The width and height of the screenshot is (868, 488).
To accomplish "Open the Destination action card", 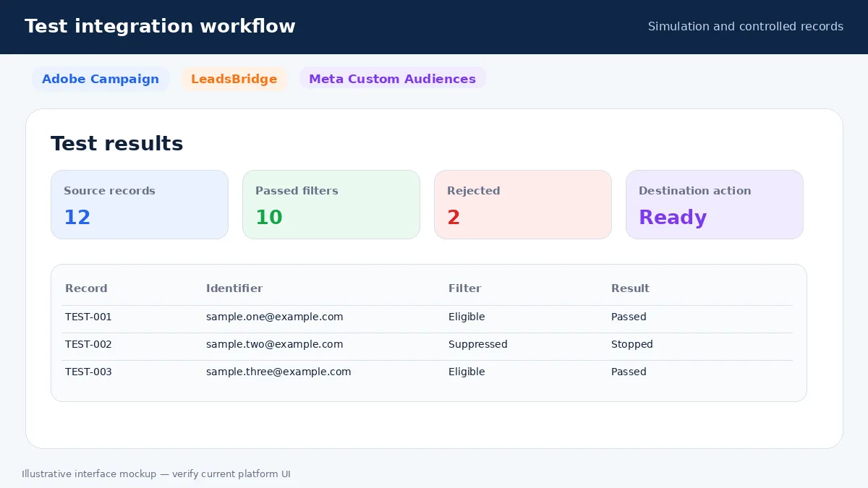I will 715,205.
